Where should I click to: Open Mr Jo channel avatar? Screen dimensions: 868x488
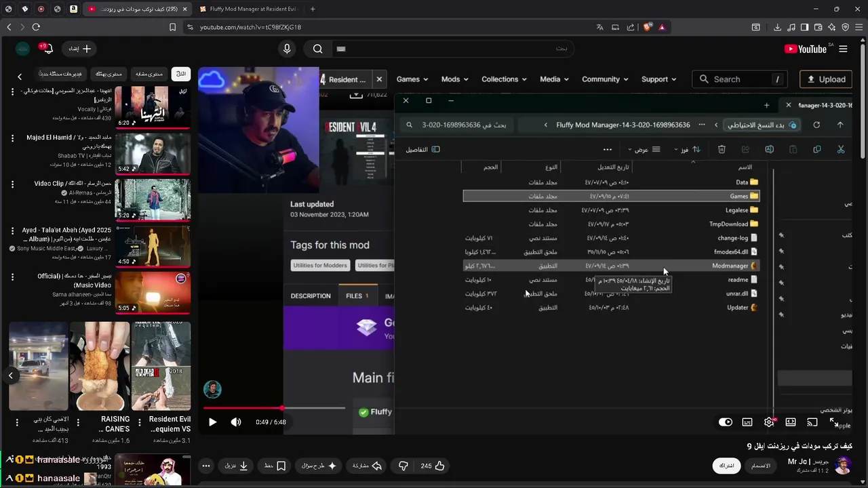[x=843, y=466]
